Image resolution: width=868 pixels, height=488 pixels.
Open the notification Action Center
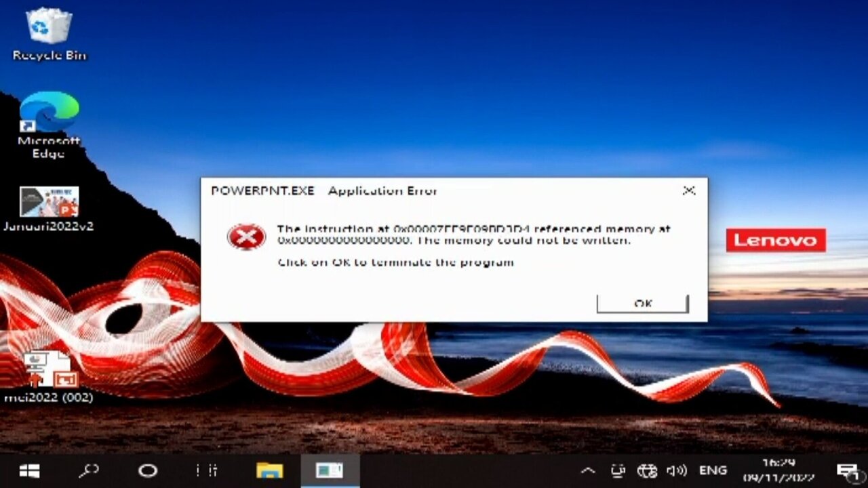click(847, 470)
